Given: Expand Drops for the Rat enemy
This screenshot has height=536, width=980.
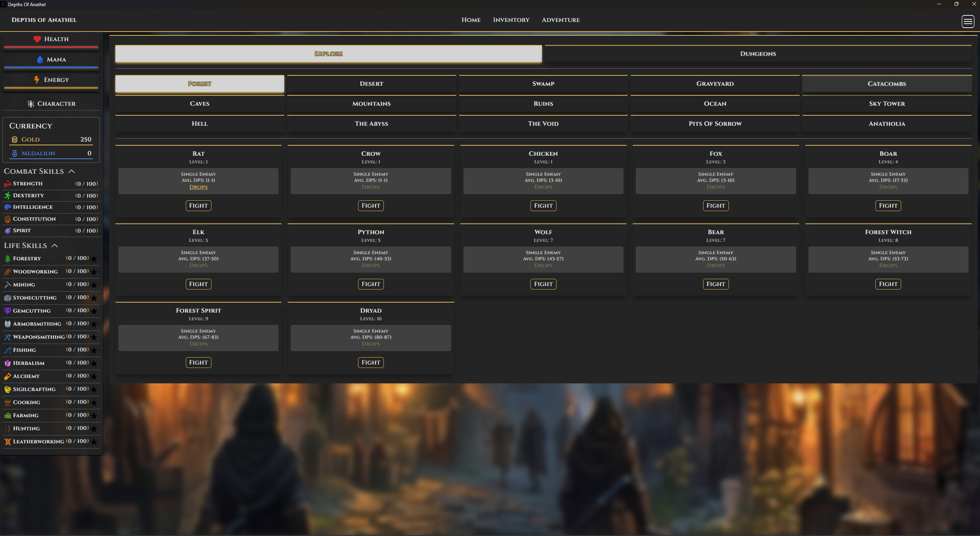Looking at the screenshot, I should pyautogui.click(x=198, y=187).
